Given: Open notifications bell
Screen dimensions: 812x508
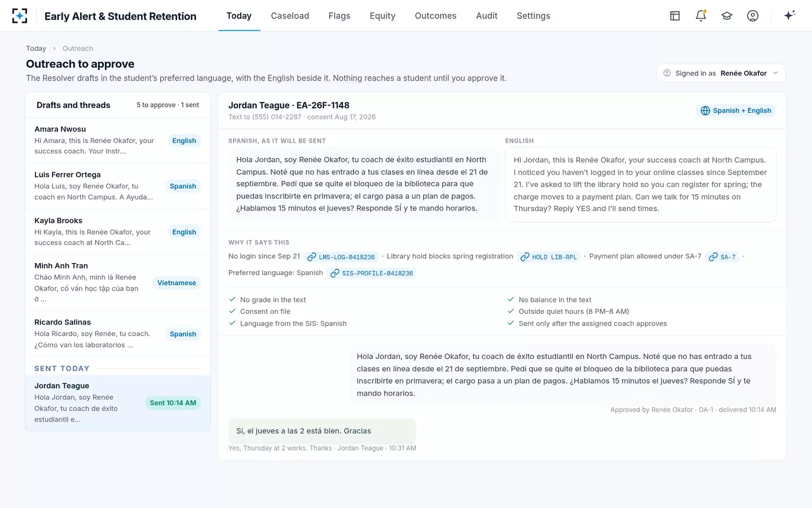Looking at the screenshot, I should point(701,16).
